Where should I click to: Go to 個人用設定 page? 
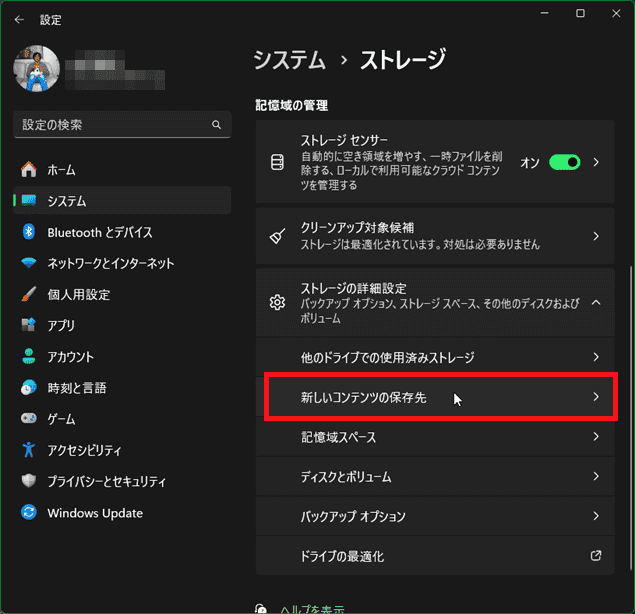click(x=78, y=295)
